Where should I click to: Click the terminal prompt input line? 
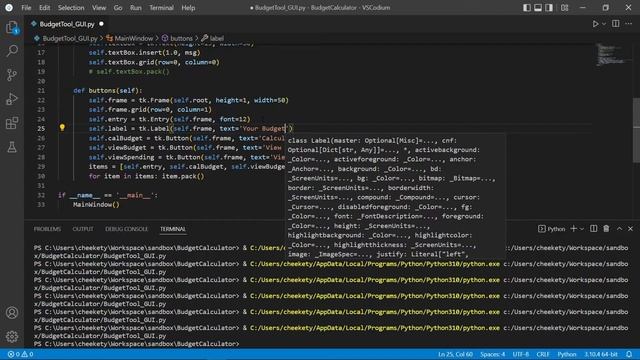coord(137,344)
